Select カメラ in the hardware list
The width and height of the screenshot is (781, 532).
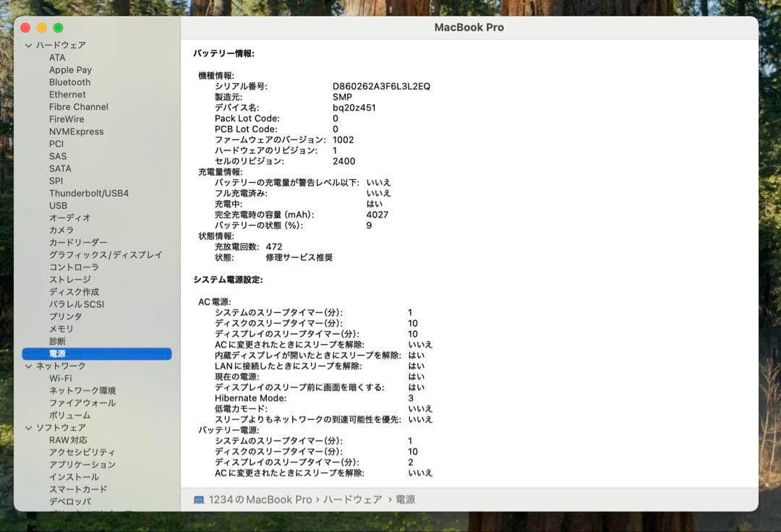(60, 230)
